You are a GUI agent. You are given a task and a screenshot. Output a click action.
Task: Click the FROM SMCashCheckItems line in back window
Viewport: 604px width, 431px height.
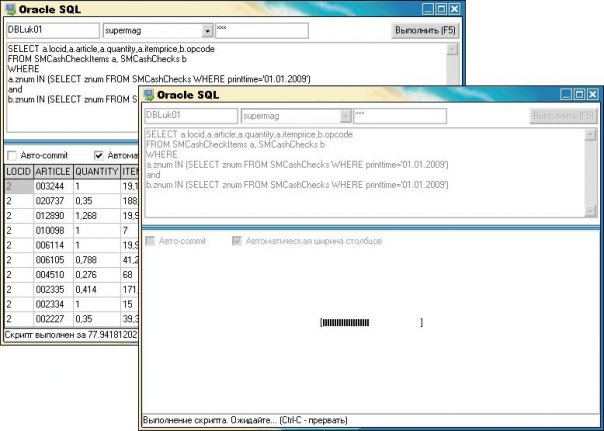97,59
